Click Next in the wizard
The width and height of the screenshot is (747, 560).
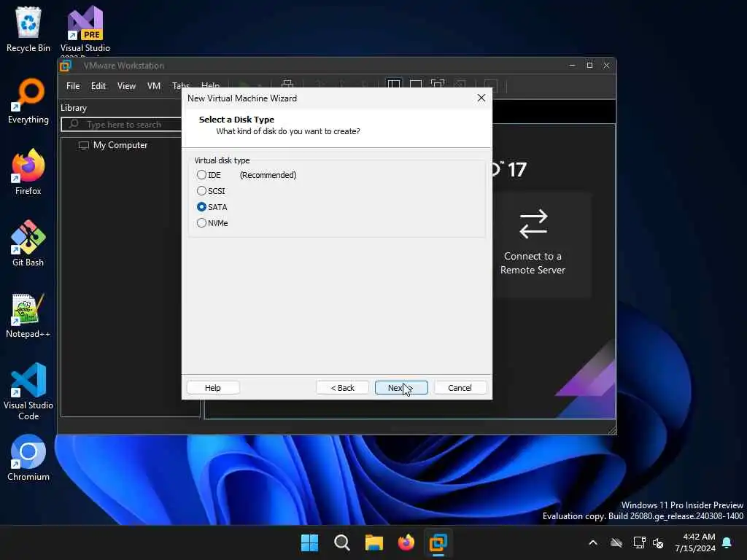[401, 388]
